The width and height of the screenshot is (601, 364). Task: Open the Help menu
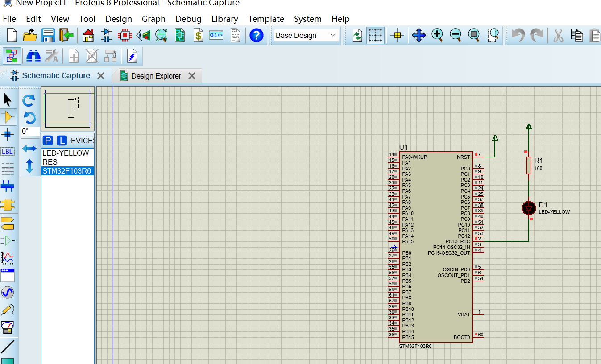(x=340, y=19)
